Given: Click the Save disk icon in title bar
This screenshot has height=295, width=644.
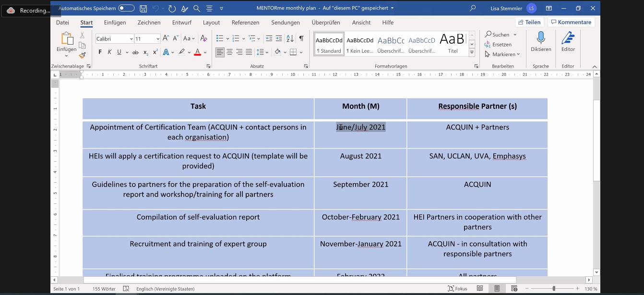Looking at the screenshot, I should (143, 8).
